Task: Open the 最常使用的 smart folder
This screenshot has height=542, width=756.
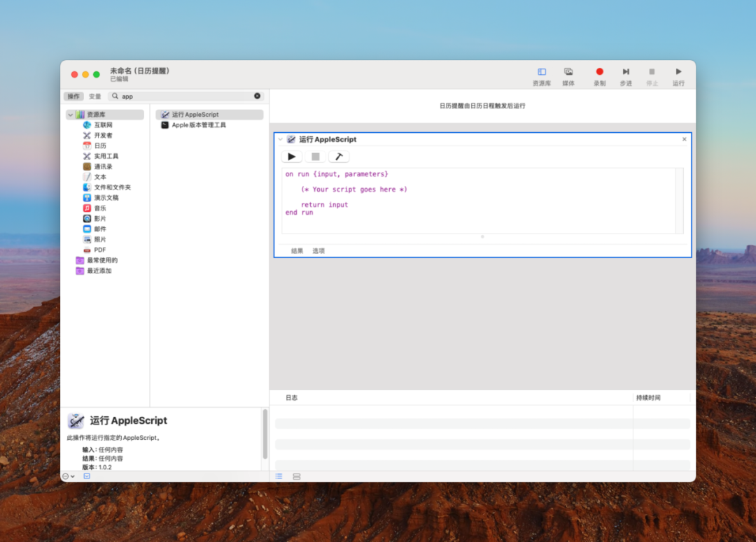Action: tap(97, 260)
